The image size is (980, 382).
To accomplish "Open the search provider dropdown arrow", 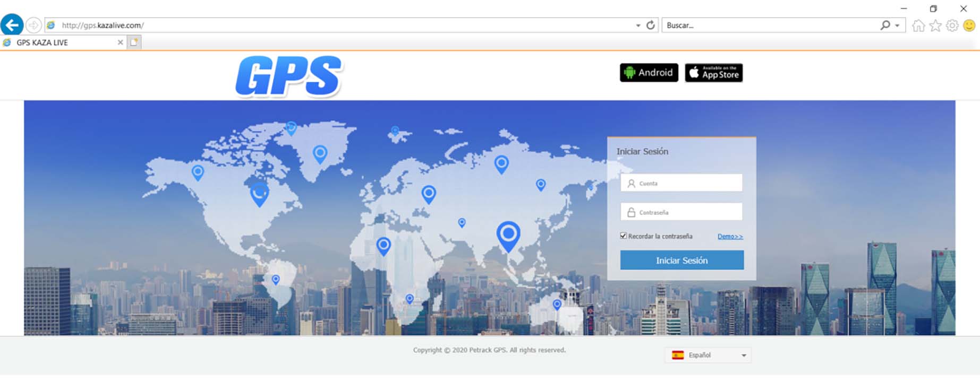I will (x=897, y=25).
